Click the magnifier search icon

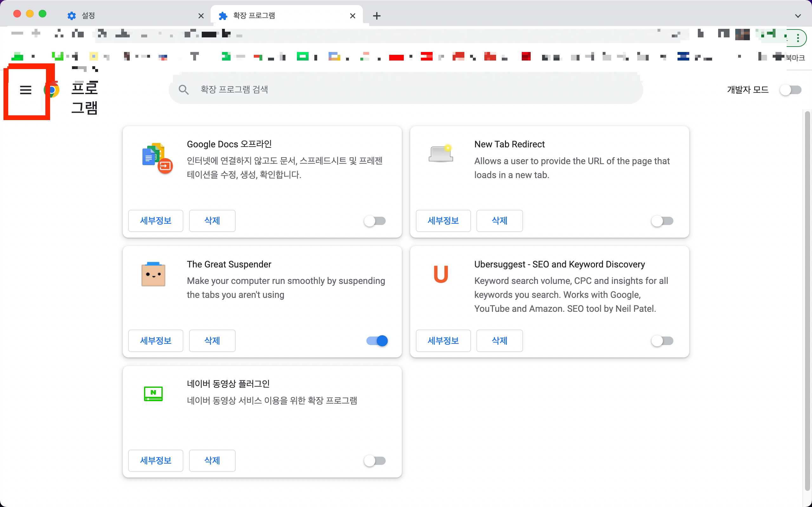click(184, 90)
